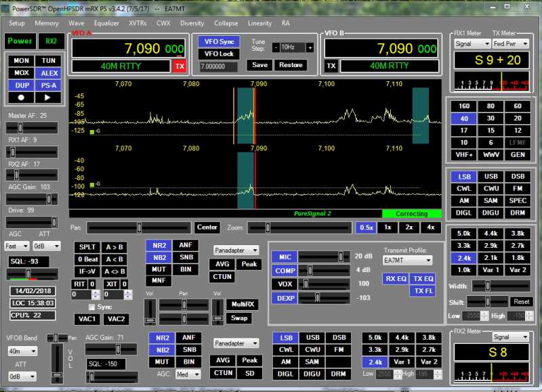
Task: Decrease tune step with the minus button
Action: coord(276,47)
